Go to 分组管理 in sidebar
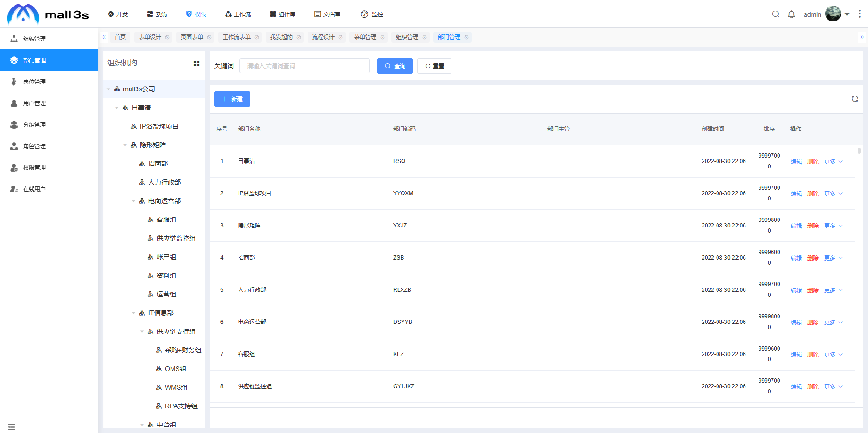Viewport: 868px width, 433px height. (x=49, y=124)
